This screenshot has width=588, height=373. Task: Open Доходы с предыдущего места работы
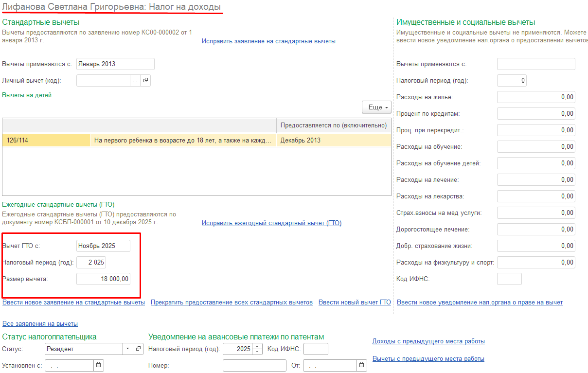click(x=428, y=341)
